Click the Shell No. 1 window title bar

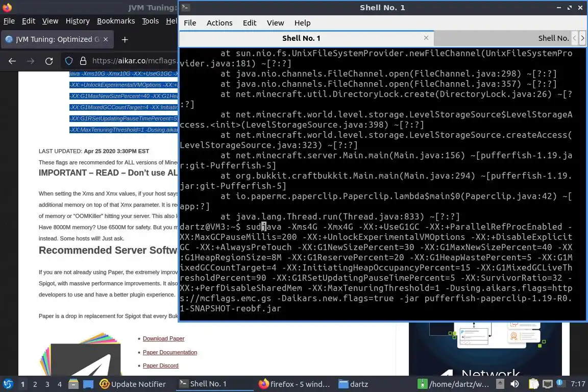click(x=382, y=8)
